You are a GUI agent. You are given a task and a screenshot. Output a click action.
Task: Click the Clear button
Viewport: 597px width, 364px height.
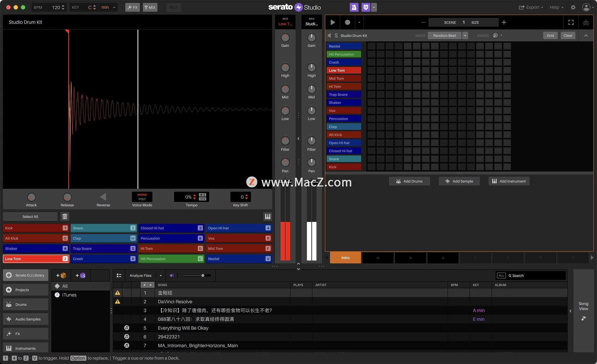(568, 35)
